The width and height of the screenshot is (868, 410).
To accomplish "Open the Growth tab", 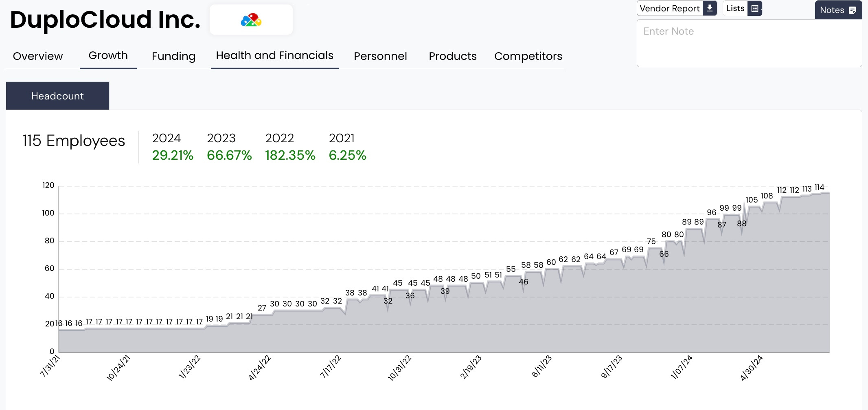I will 108,55.
